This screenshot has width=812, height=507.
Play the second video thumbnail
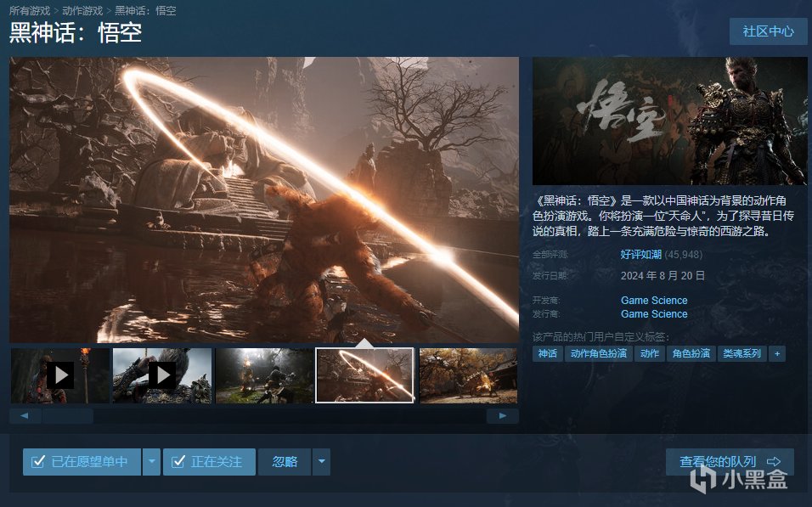click(x=162, y=375)
